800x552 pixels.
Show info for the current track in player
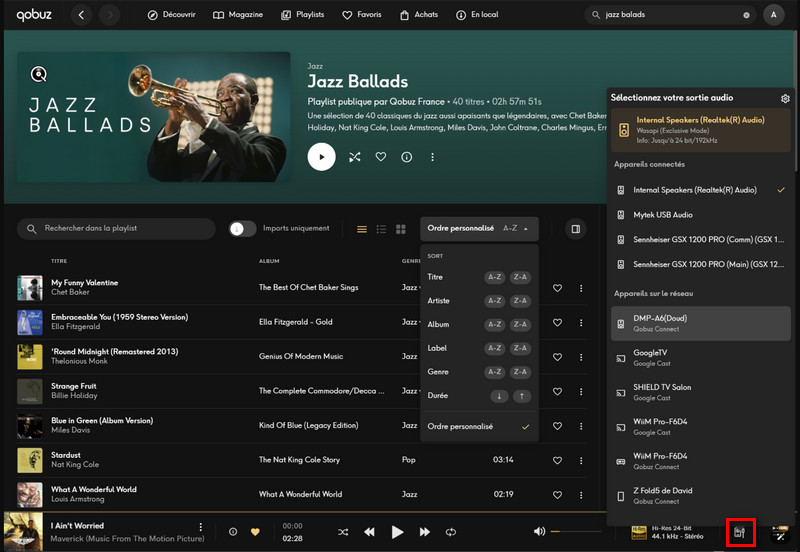coord(233,532)
